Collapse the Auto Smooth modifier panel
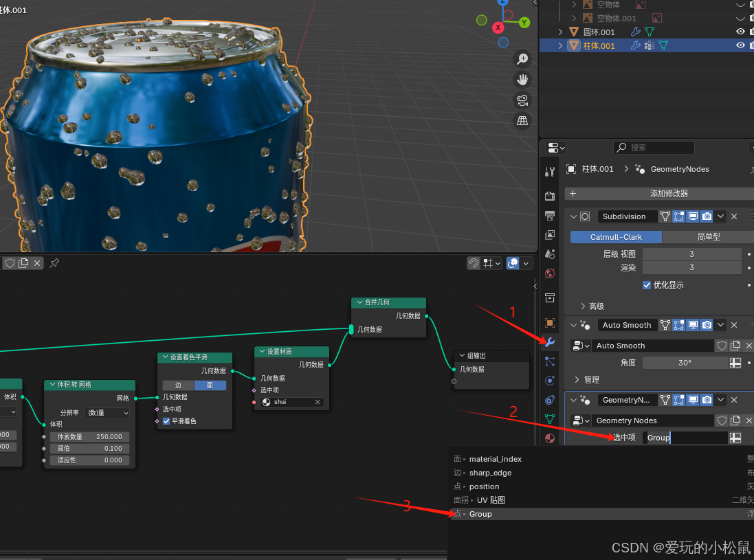This screenshot has height=560, width=754. (x=573, y=326)
